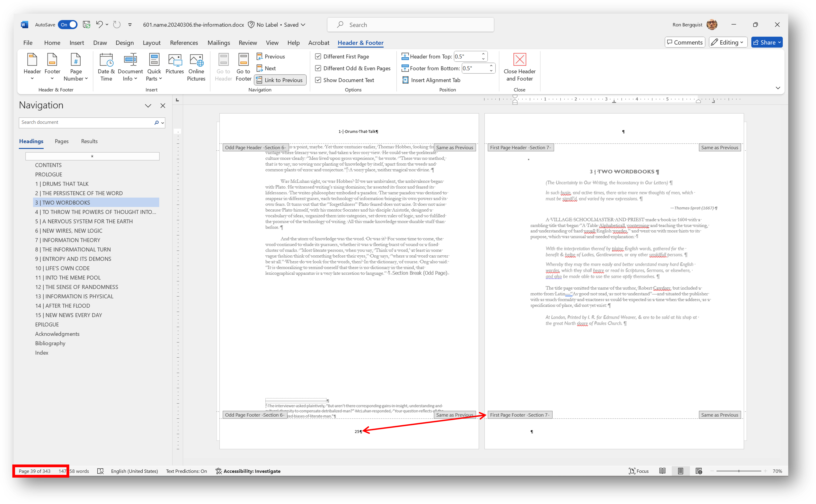Open the Footer dropdown
816x504 pixels.
click(52, 67)
